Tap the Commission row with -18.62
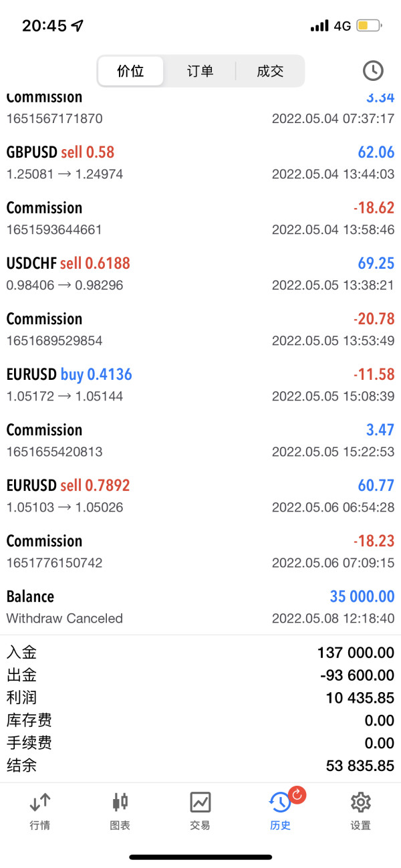This screenshot has height=868, width=401. 200,218
